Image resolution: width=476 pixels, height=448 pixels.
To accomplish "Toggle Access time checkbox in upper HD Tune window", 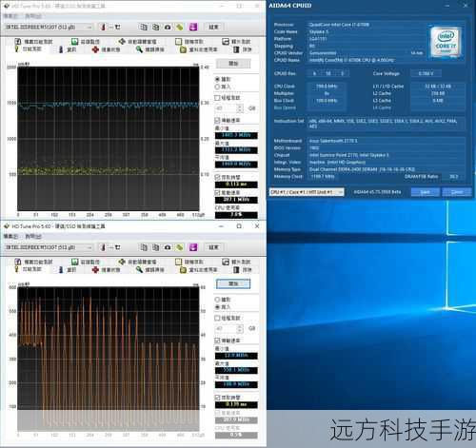I will click(x=217, y=177).
